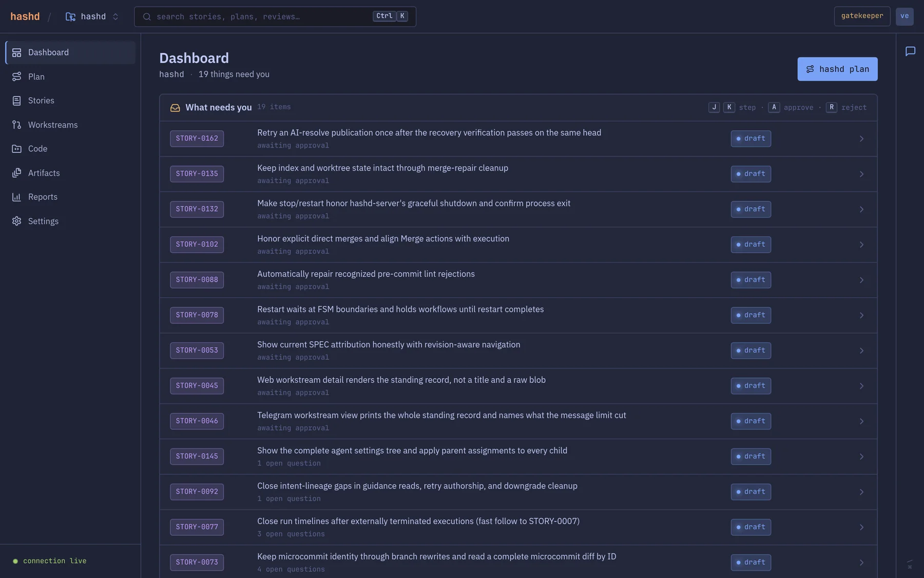Viewport: 924px width, 578px height.
Task: Expand the STORY-0162 row chevron
Action: tap(861, 139)
